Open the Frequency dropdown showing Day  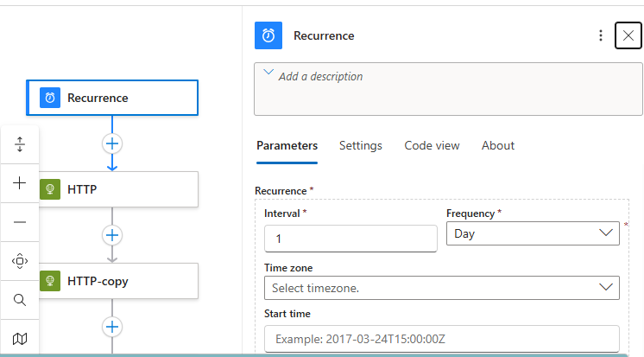533,233
